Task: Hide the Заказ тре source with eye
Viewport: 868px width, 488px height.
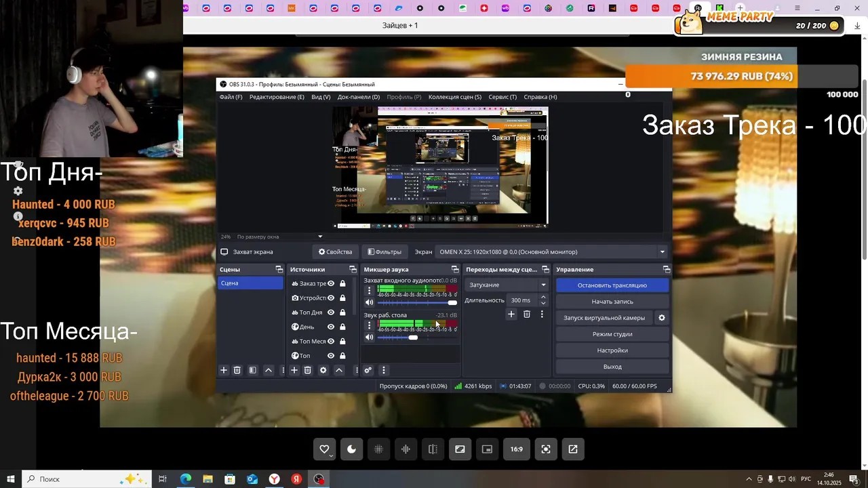Action: [331, 283]
